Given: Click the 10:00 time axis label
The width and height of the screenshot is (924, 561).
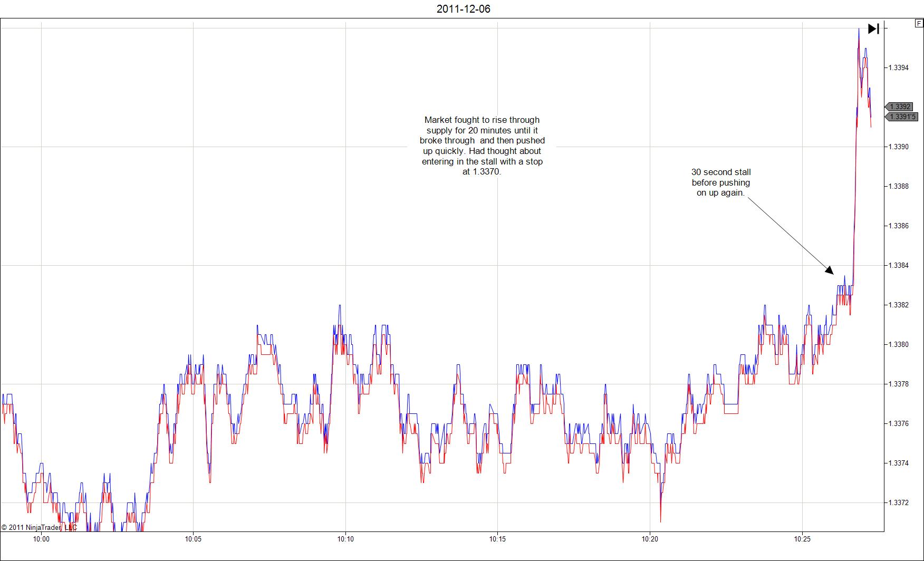Looking at the screenshot, I should (x=41, y=539).
